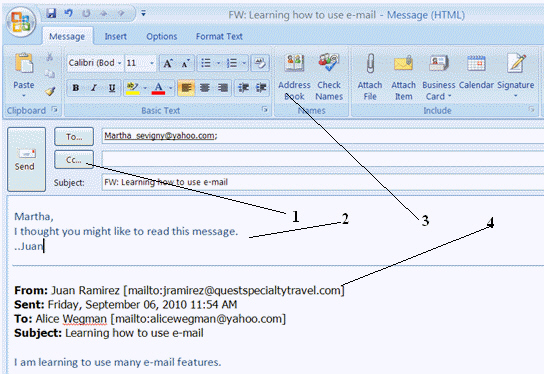Open Clipboard pane dialog launcher

tap(54, 110)
